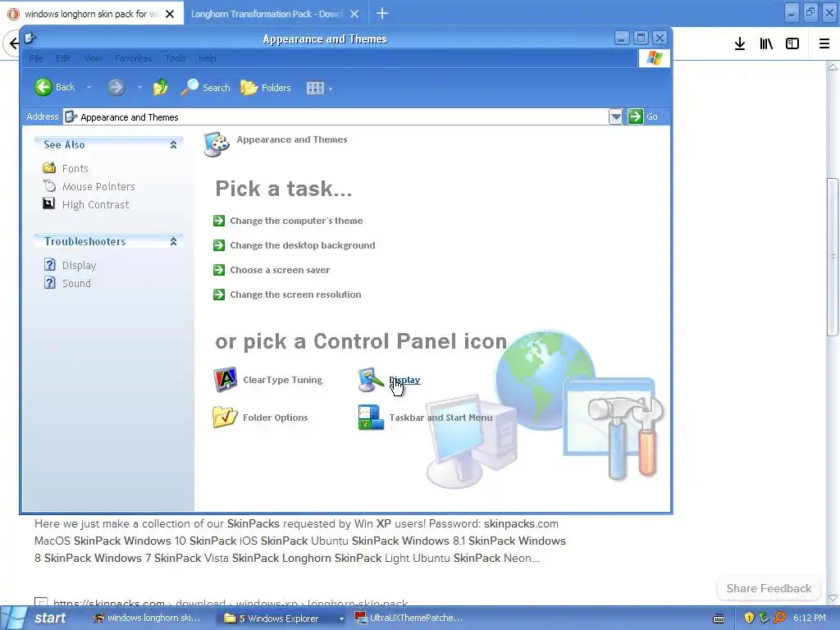Open the Search pane
The height and width of the screenshot is (630, 840).
(205, 87)
